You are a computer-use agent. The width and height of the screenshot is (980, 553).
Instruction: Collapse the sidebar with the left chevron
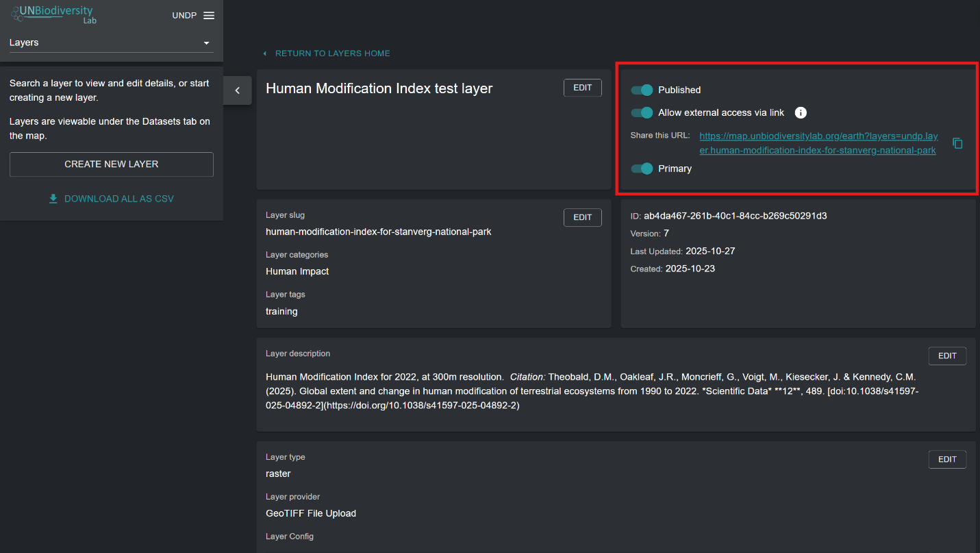pyautogui.click(x=238, y=90)
